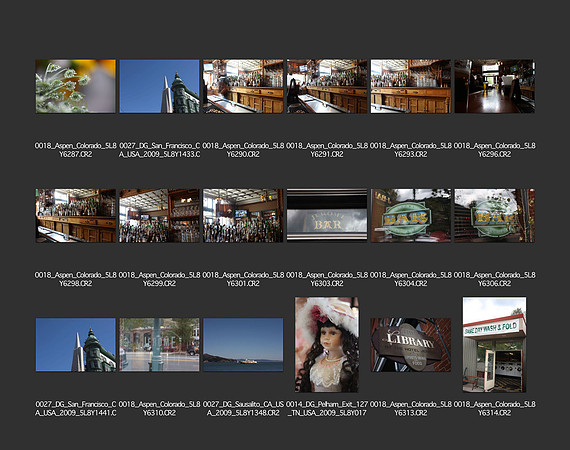Select the Sausalito bay ship thumbnail

(243, 345)
